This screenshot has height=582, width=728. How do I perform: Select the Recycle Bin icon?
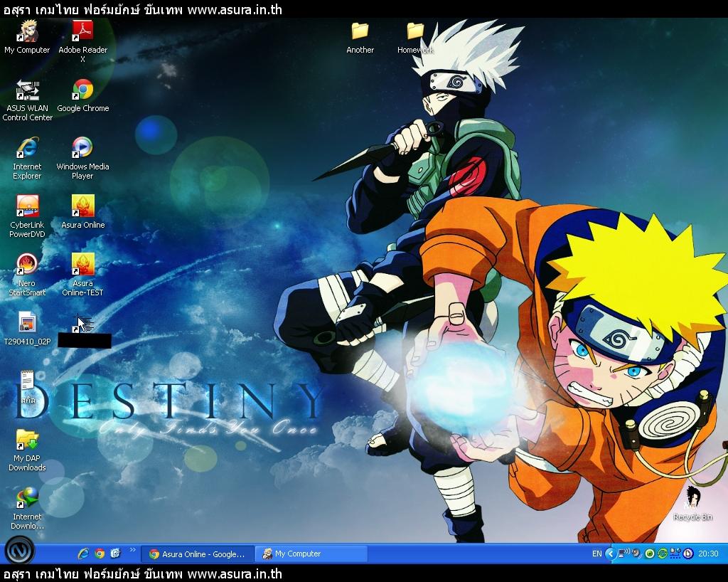(692, 504)
